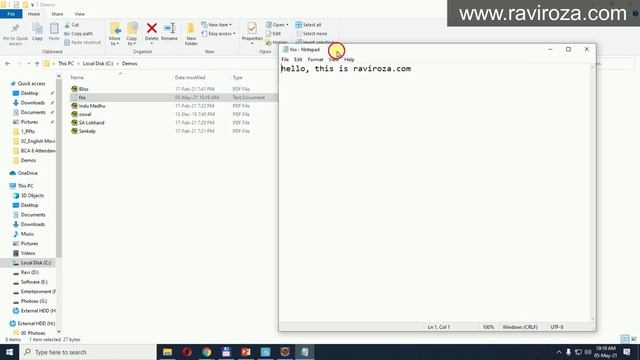Screen dimensions: 640x360
Task: Select the foo text document
Action: tap(82, 98)
